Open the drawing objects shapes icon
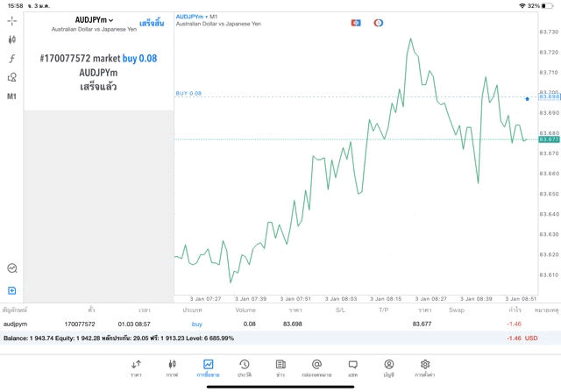The image size is (561, 392). pyautogui.click(x=12, y=77)
